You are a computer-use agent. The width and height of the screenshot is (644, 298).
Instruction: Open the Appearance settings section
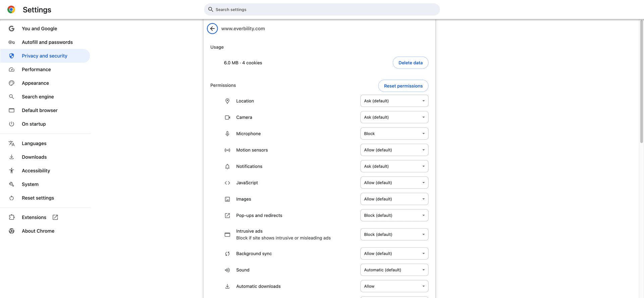35,83
